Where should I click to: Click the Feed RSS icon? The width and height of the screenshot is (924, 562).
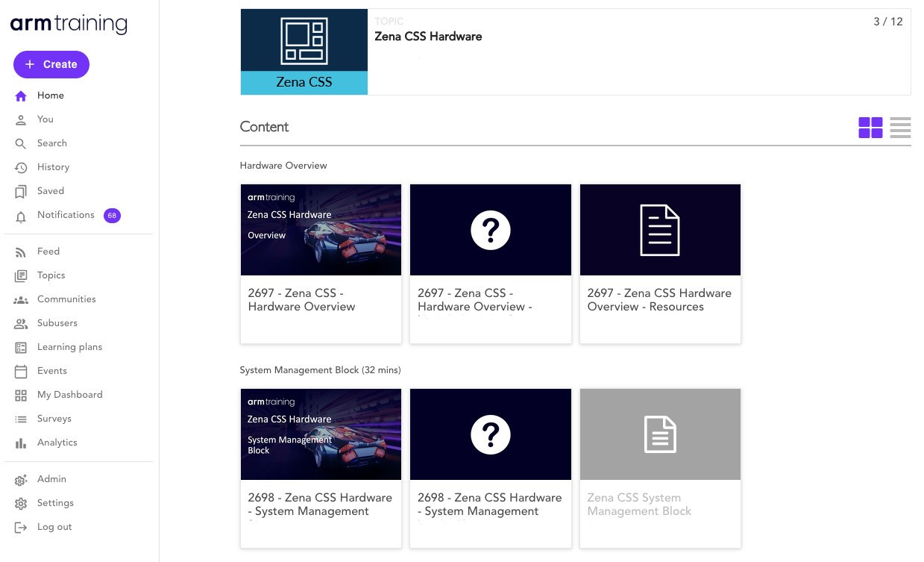[x=21, y=252]
